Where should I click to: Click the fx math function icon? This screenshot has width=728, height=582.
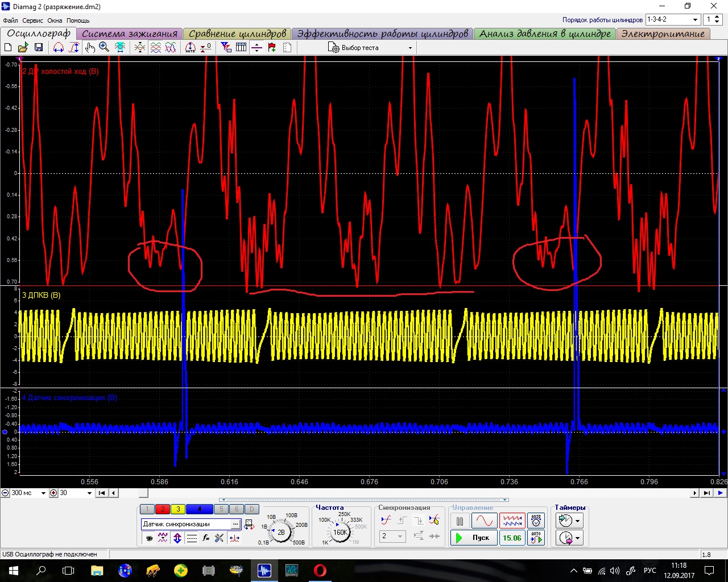click(x=206, y=538)
